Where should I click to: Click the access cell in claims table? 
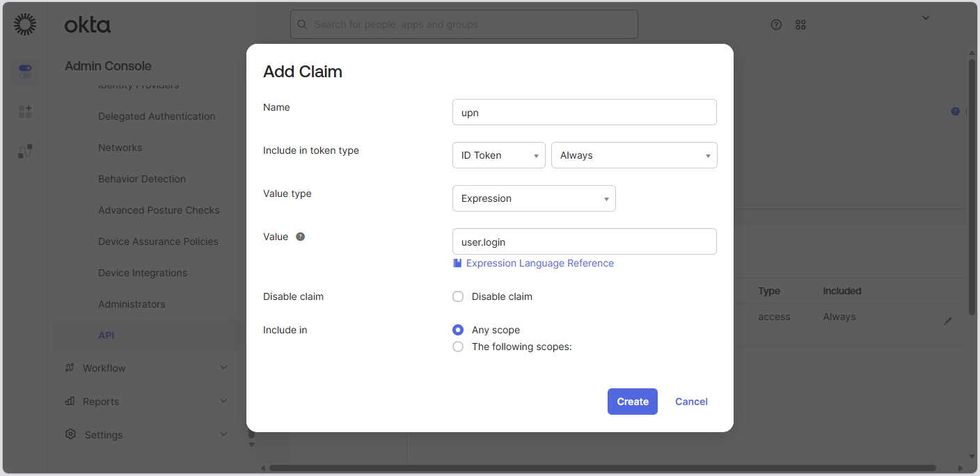click(774, 317)
